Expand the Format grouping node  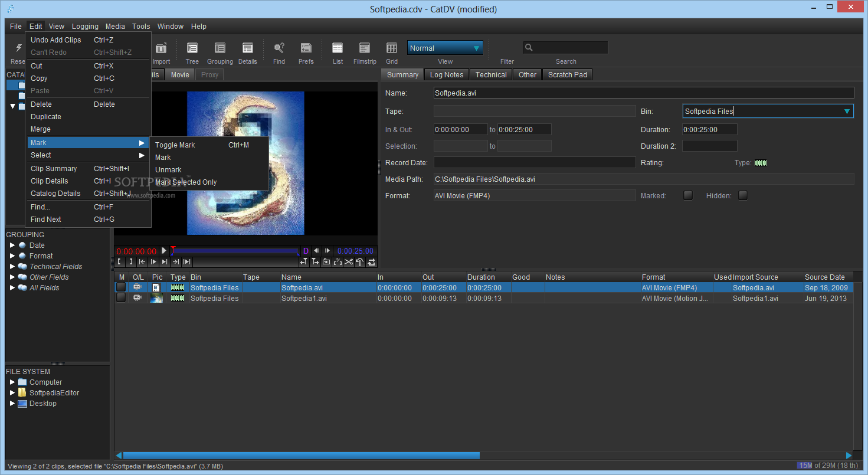(12, 255)
